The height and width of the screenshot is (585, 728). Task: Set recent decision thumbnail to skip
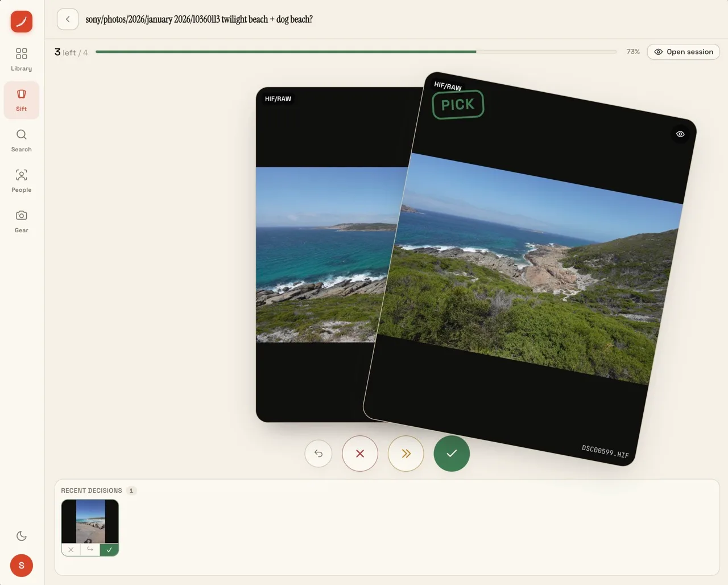click(x=90, y=550)
